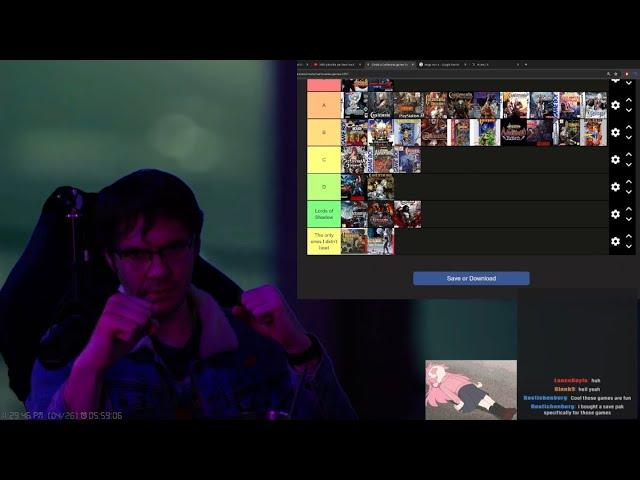Open settings gear for Lords of Shadow row
Viewport: 640px width, 480px height.
pyautogui.click(x=616, y=214)
